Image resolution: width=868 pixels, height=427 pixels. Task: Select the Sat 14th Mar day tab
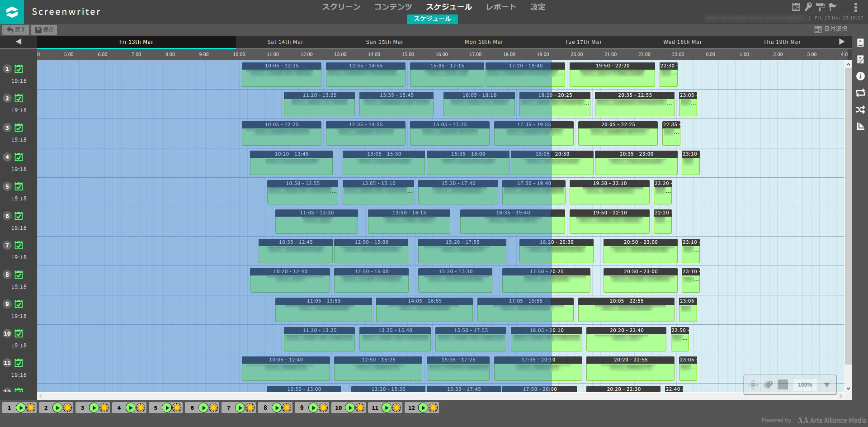285,42
